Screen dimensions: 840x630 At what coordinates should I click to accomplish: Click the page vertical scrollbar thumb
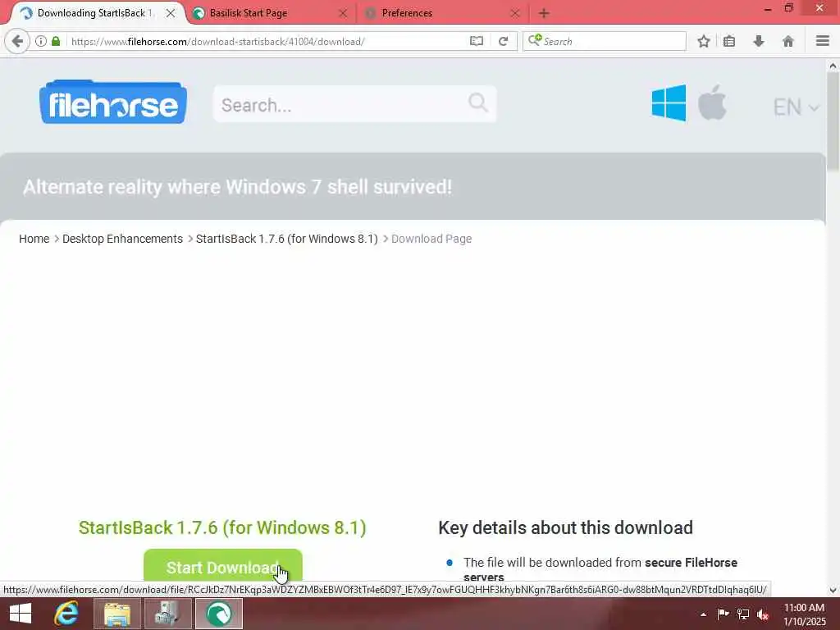pyautogui.click(x=833, y=121)
